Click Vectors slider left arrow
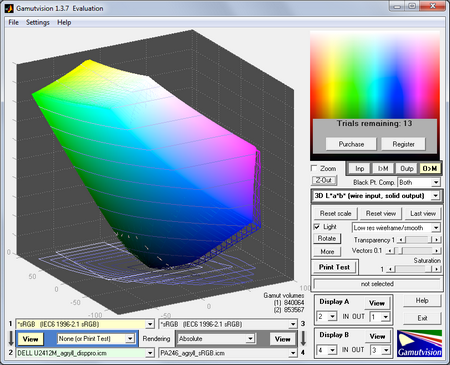 pos(390,250)
